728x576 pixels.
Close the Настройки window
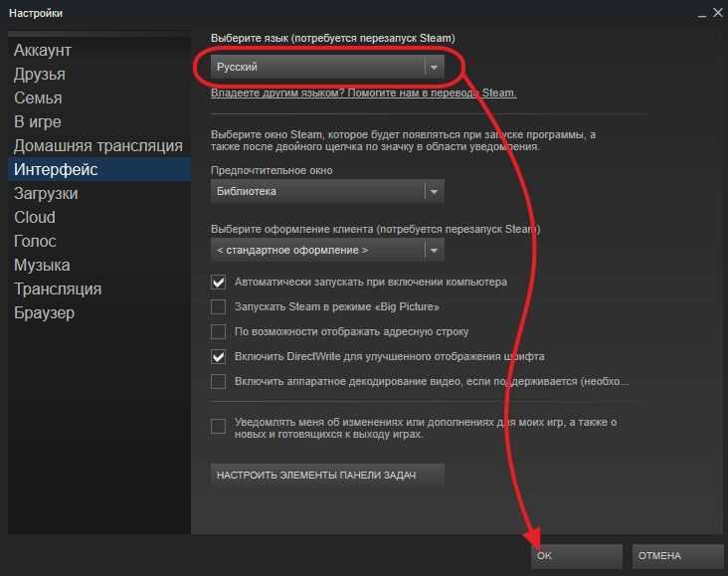pyautogui.click(x=718, y=13)
